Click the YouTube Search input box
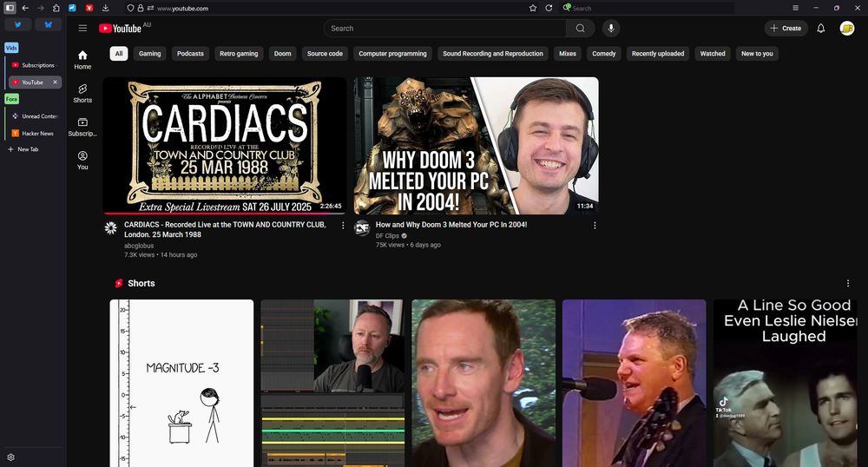Viewport: 868px width, 467px height. point(444,29)
